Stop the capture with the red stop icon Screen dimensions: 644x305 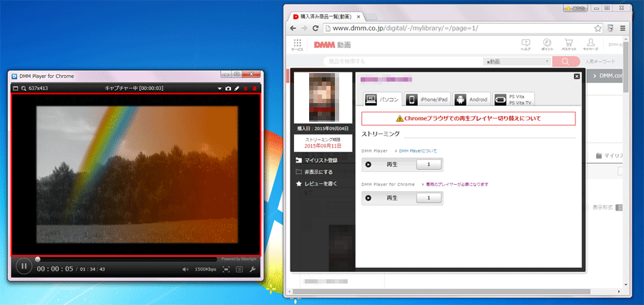[x=254, y=88]
